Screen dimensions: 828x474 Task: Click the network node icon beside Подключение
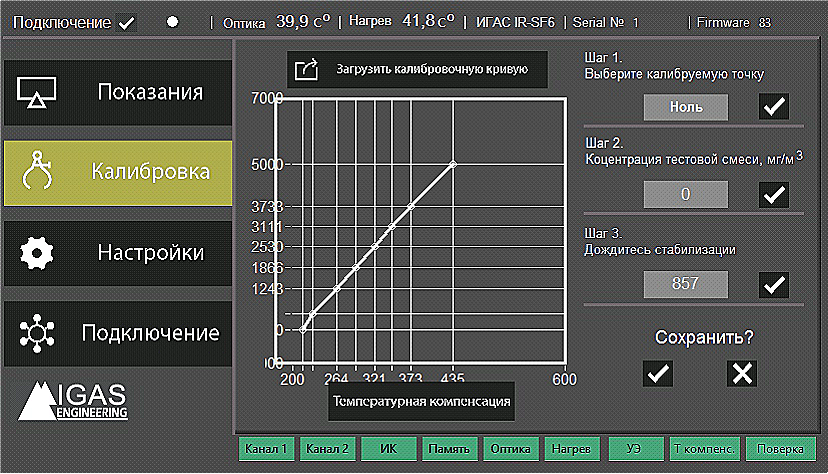coord(36,333)
